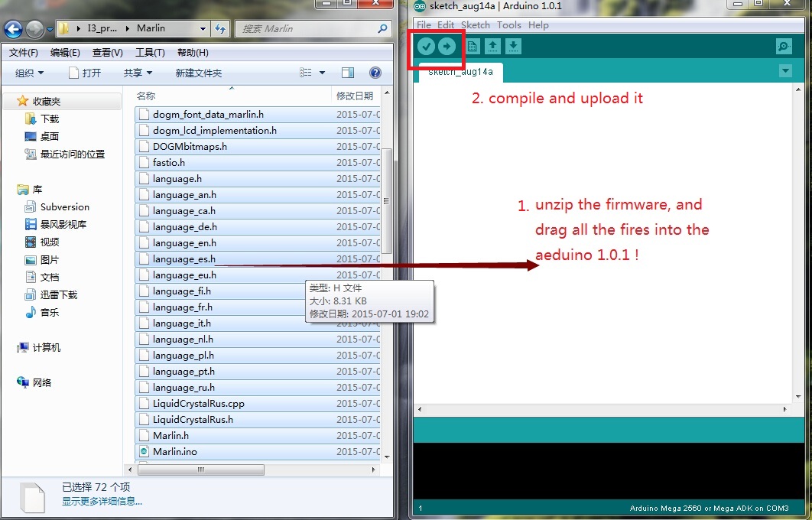
Task: Open the 组织 organize dropdown
Action: click(x=29, y=73)
